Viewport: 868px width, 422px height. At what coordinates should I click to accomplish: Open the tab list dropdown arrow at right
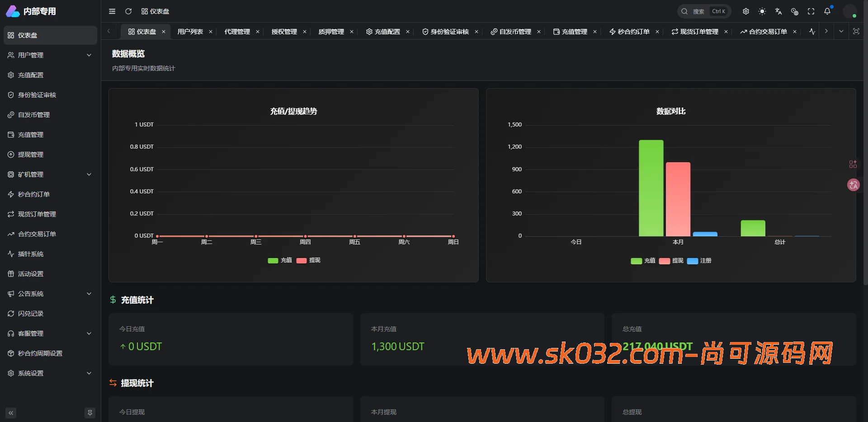(x=841, y=32)
